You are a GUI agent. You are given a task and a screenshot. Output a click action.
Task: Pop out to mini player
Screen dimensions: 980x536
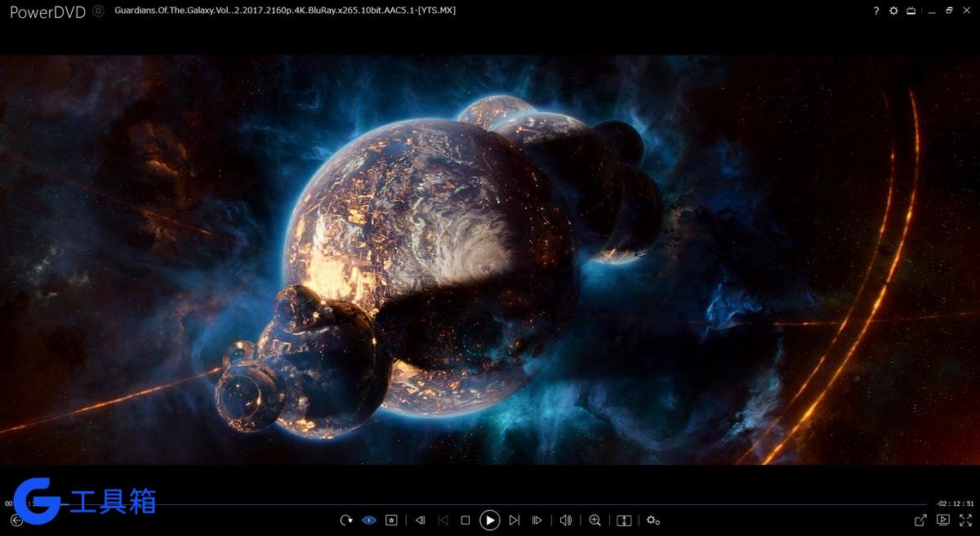920,520
